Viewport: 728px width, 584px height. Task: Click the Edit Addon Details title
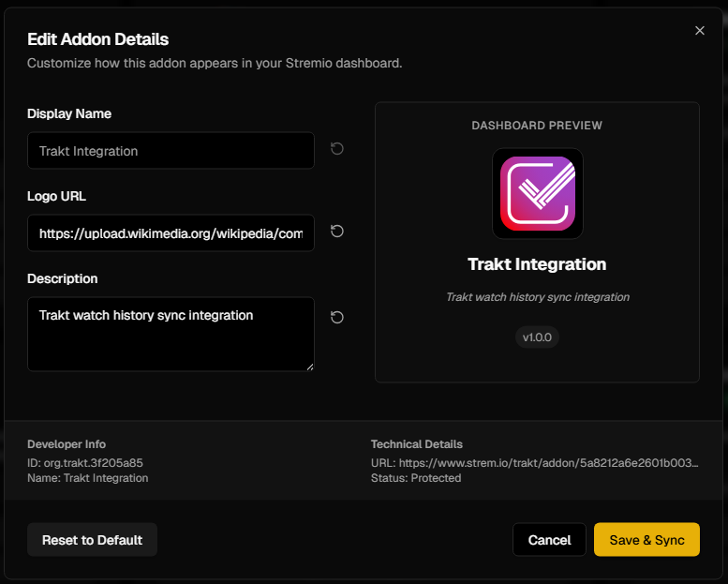[98, 39]
